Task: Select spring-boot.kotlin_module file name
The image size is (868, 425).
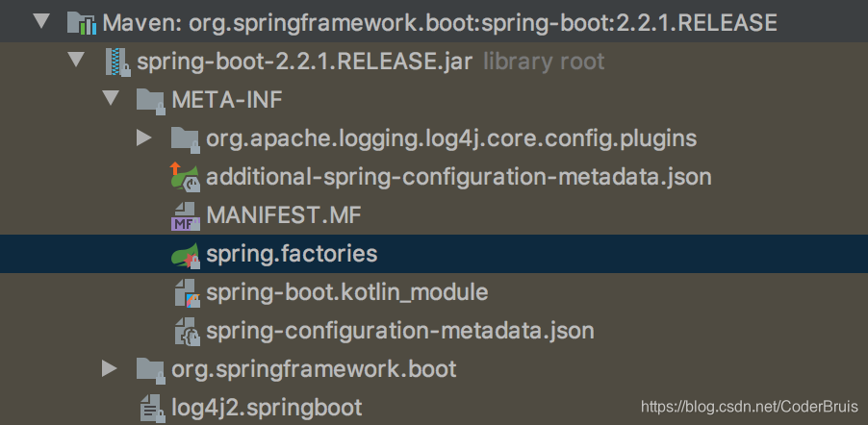Action: click(347, 292)
